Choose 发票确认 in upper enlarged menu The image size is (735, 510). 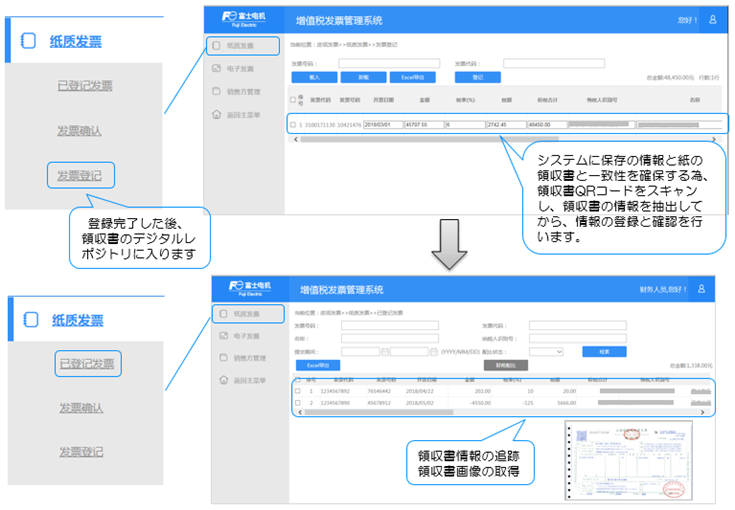[x=80, y=131]
